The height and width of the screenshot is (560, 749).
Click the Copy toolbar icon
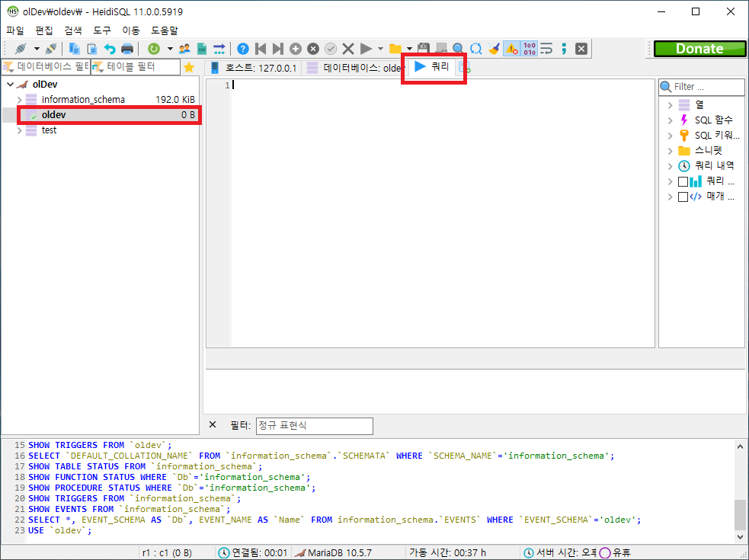pos(74,49)
